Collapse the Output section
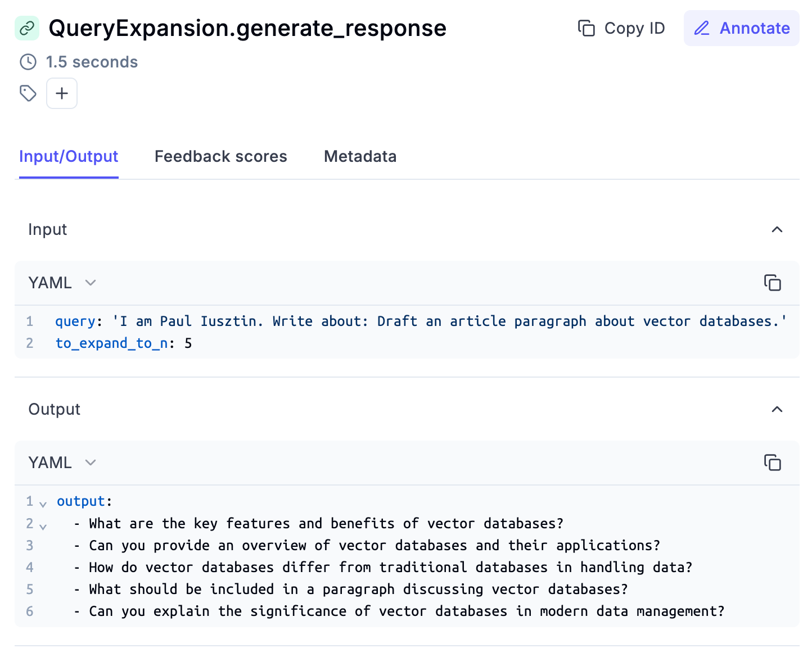 point(777,409)
